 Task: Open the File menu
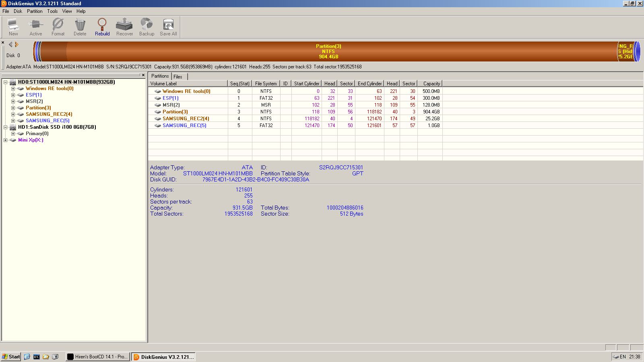(6, 11)
